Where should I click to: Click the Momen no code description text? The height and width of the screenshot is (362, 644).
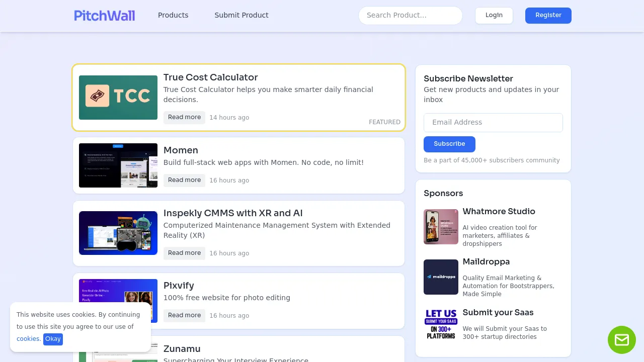(x=263, y=162)
